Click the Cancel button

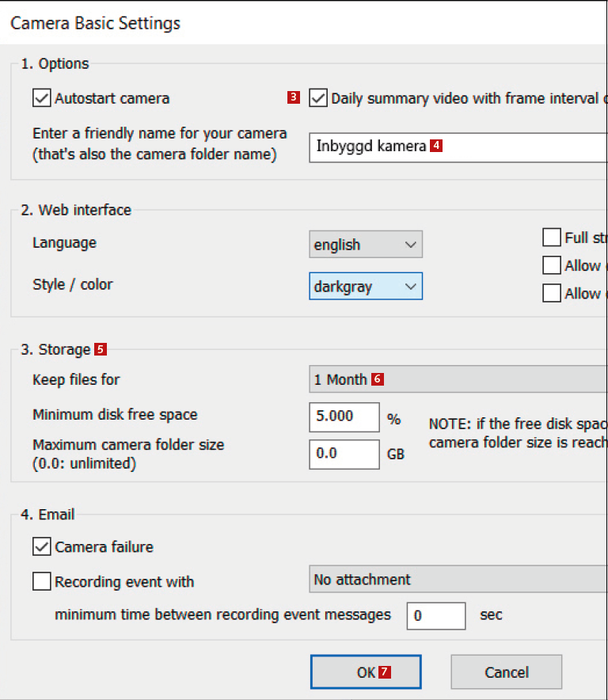click(x=506, y=672)
